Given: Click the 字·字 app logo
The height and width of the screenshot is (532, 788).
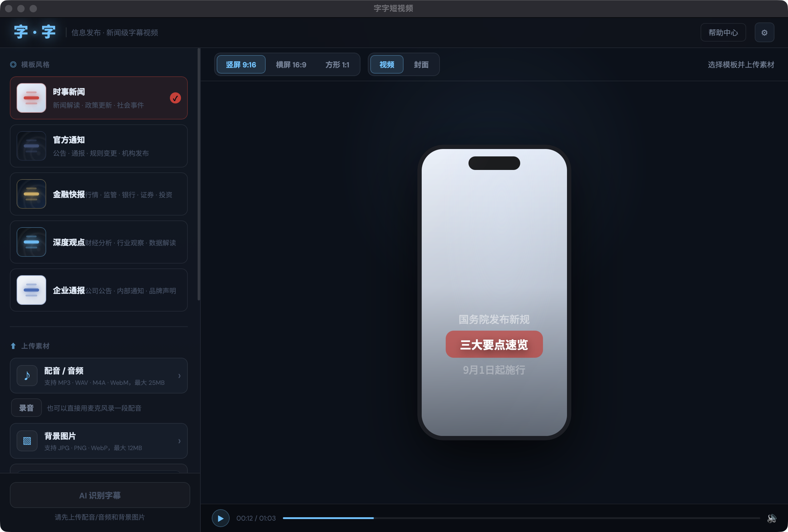Looking at the screenshot, I should [x=34, y=32].
